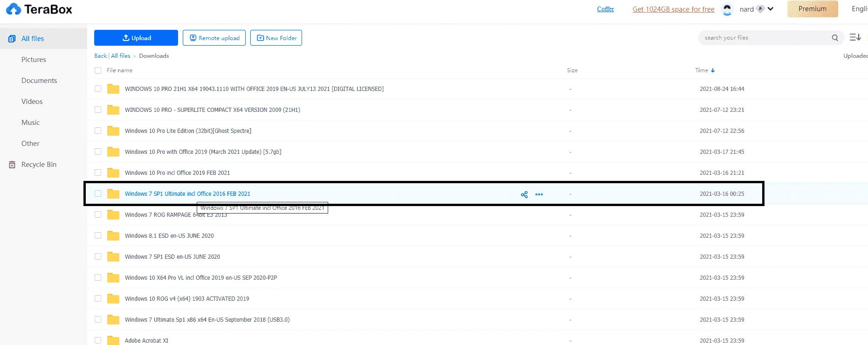Image resolution: width=868 pixels, height=345 pixels.
Task: Click the user avatar icon
Action: (727, 9)
